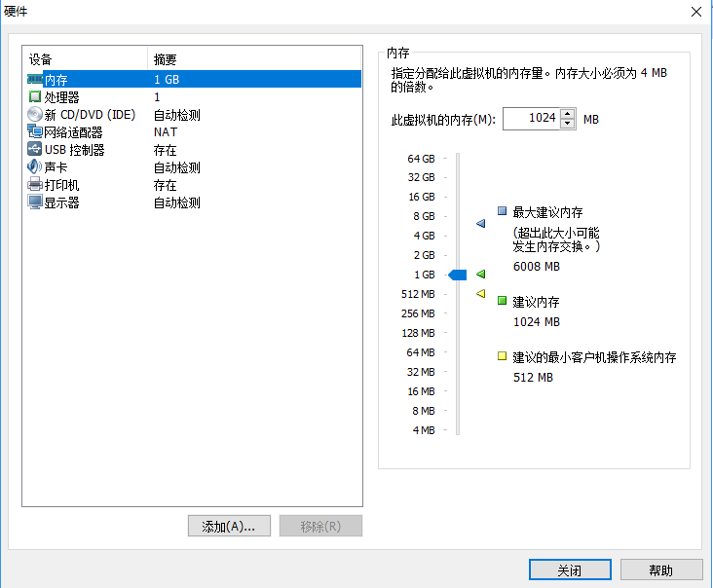713x588 pixels.
Task: Click the memory input field showing 1024
Action: tap(532, 119)
